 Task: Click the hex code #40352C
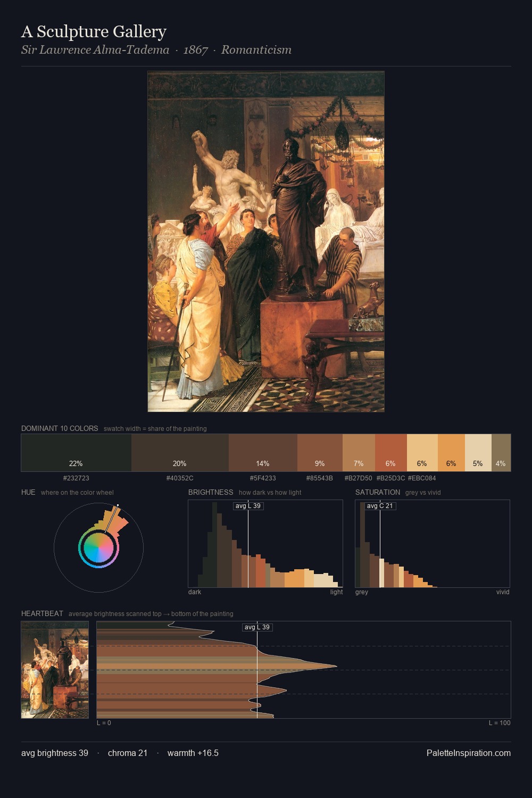[180, 478]
